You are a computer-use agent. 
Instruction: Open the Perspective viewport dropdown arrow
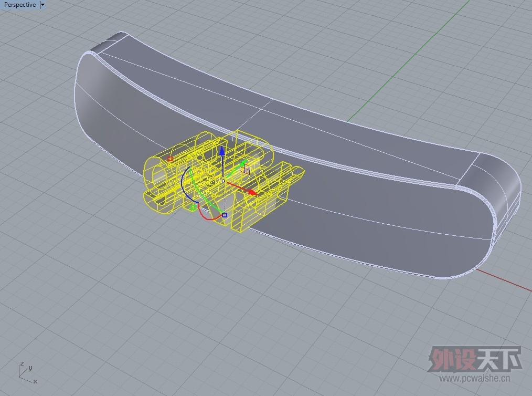(x=42, y=5)
